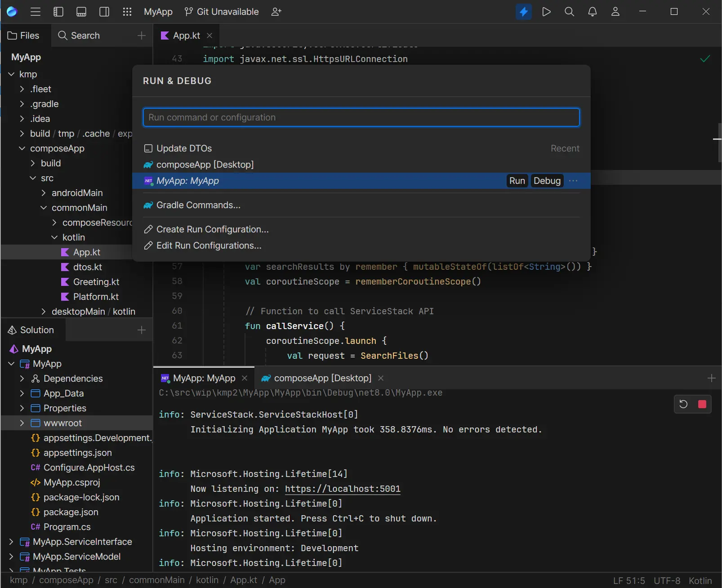The height and width of the screenshot is (588, 722).
Task: Click the add collaborator icon
Action: [276, 12]
